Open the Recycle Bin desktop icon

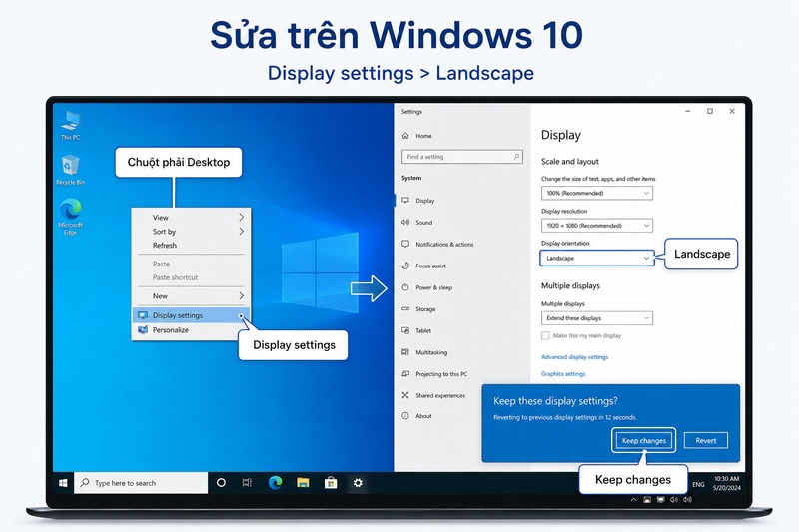[70, 170]
